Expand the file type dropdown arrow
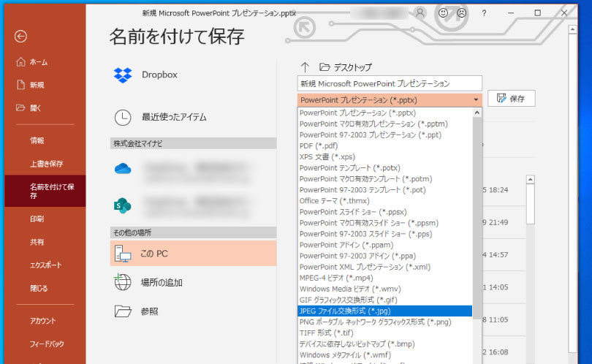Image resolution: width=592 pixels, height=364 pixels. click(476, 99)
